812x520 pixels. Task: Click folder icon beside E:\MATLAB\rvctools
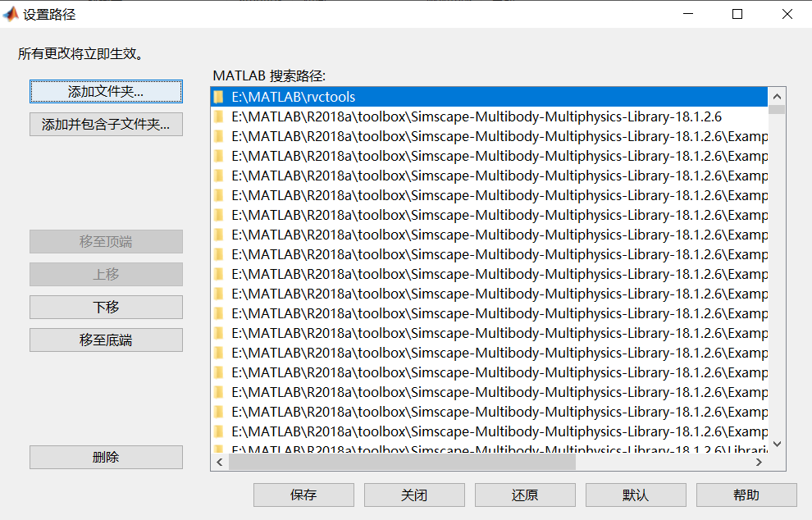pyautogui.click(x=218, y=97)
